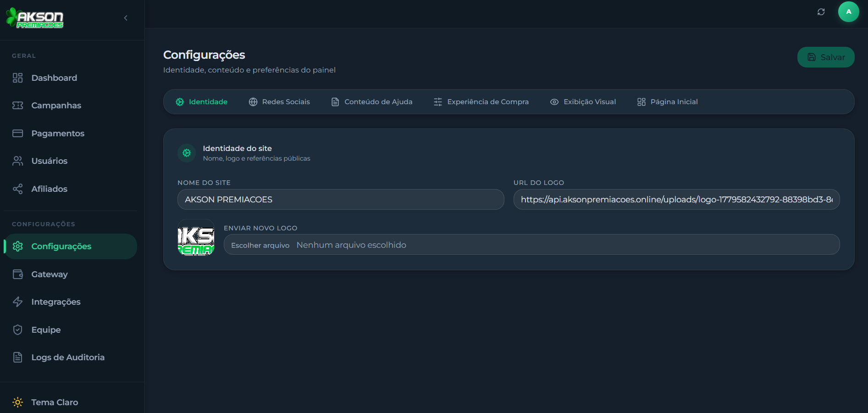868x413 pixels.
Task: Click 'Nome, logo e referências públicas' text
Action: (256, 158)
